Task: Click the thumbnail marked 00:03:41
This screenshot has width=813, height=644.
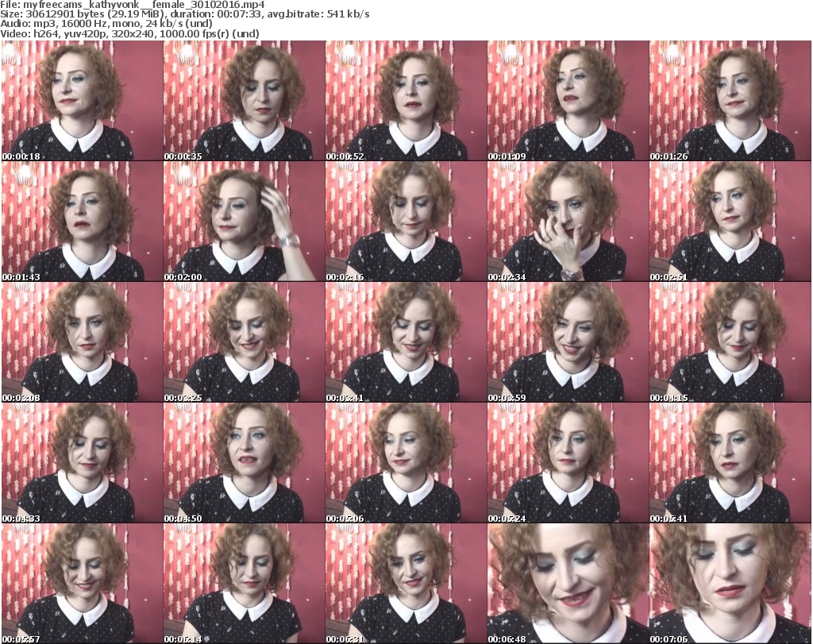Action: [406, 342]
